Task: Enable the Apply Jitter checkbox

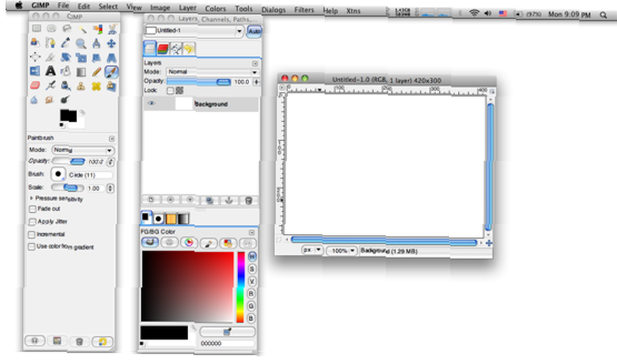Action: [x=33, y=222]
